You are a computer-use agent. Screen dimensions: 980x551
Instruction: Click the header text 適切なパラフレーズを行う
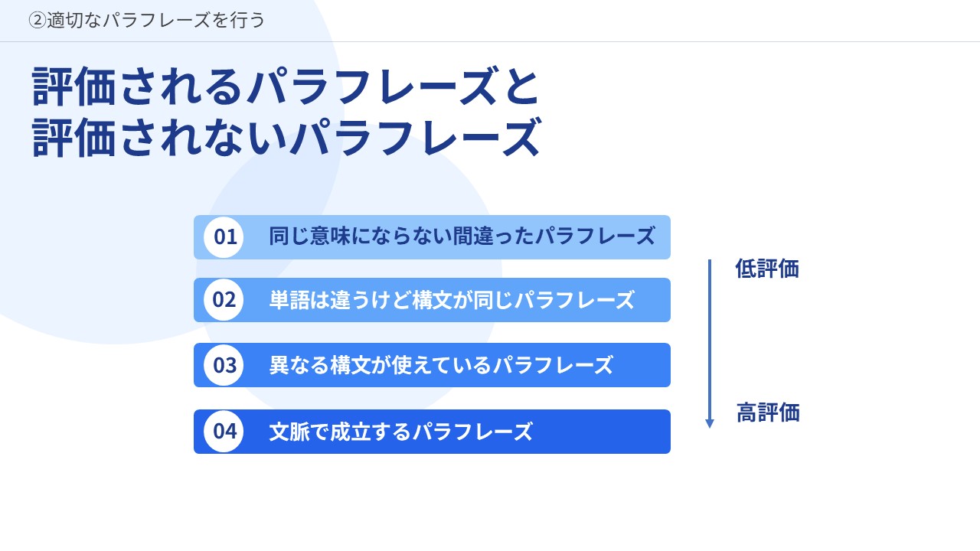[x=155, y=21]
